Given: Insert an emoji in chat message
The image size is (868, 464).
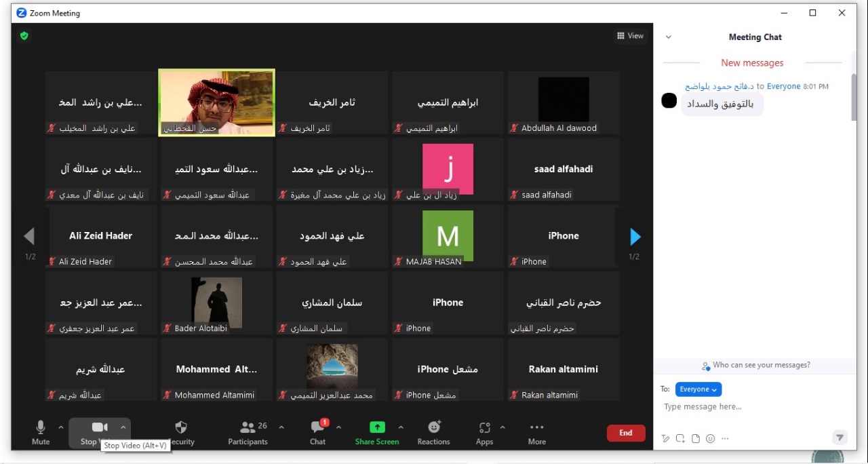Looking at the screenshot, I should [x=710, y=439].
